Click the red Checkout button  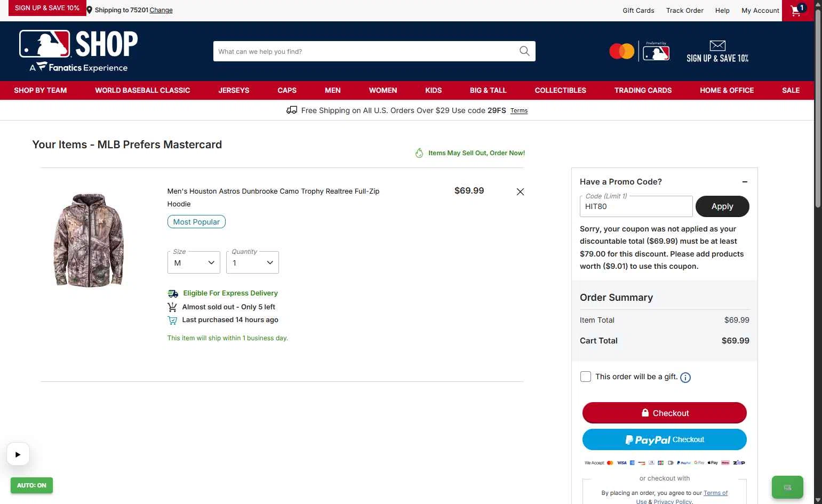(x=665, y=413)
